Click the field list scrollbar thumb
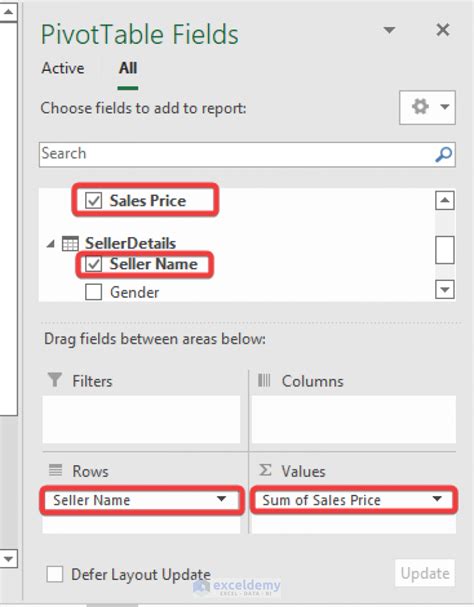 click(445, 250)
